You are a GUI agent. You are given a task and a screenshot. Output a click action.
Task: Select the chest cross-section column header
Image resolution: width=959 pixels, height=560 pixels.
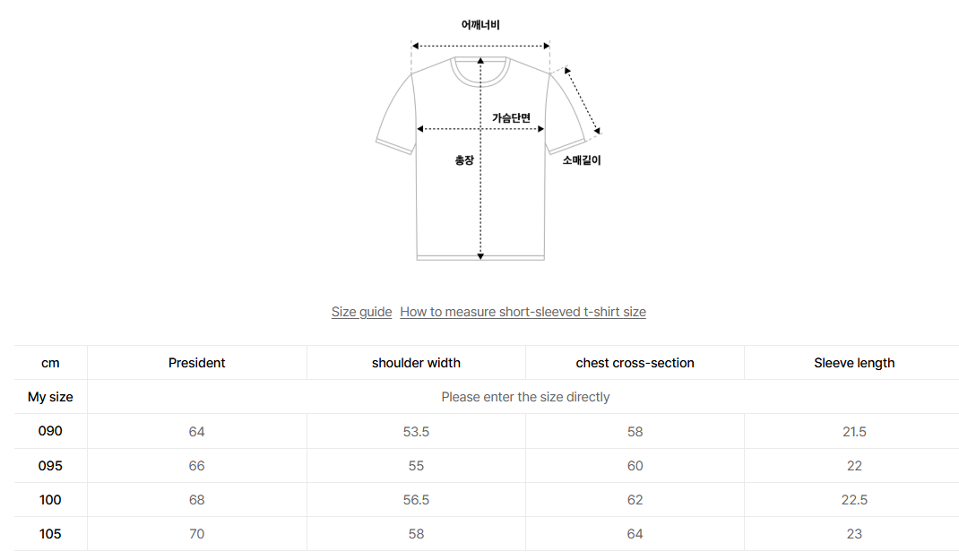coord(635,363)
